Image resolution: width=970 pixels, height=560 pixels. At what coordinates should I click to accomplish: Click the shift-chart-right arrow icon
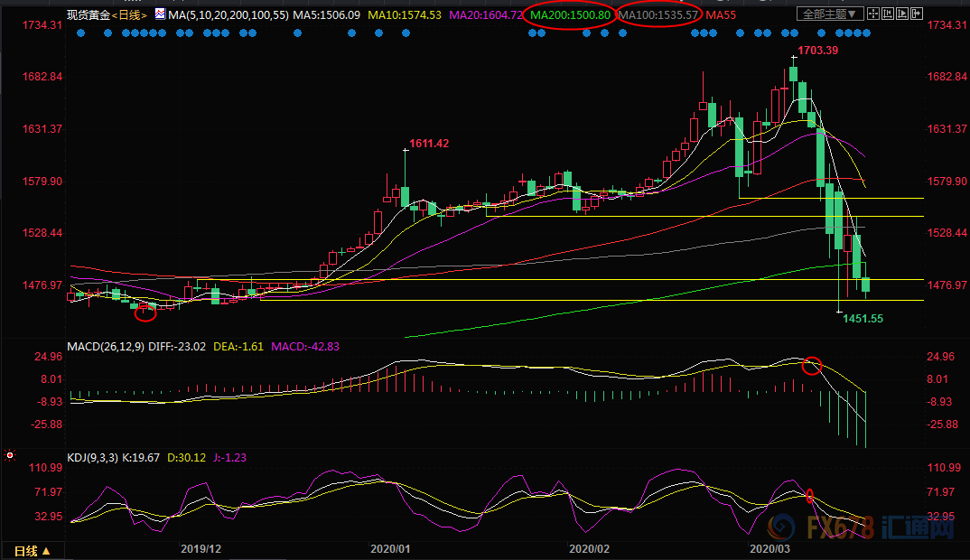(x=917, y=14)
